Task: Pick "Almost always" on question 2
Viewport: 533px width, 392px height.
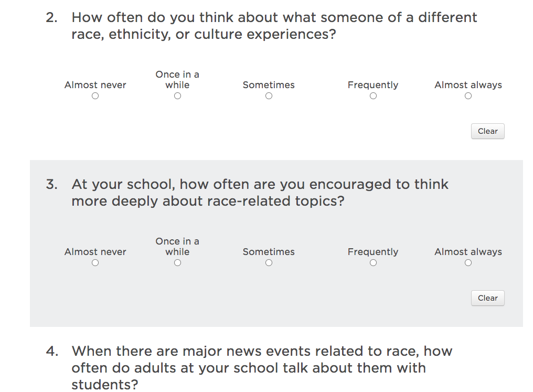Action: tap(467, 96)
